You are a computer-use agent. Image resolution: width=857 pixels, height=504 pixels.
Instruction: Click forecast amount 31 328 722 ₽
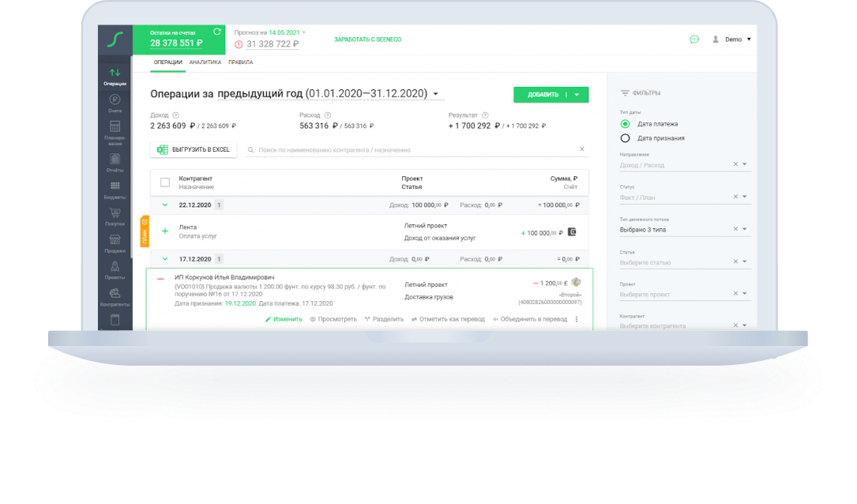click(x=273, y=44)
